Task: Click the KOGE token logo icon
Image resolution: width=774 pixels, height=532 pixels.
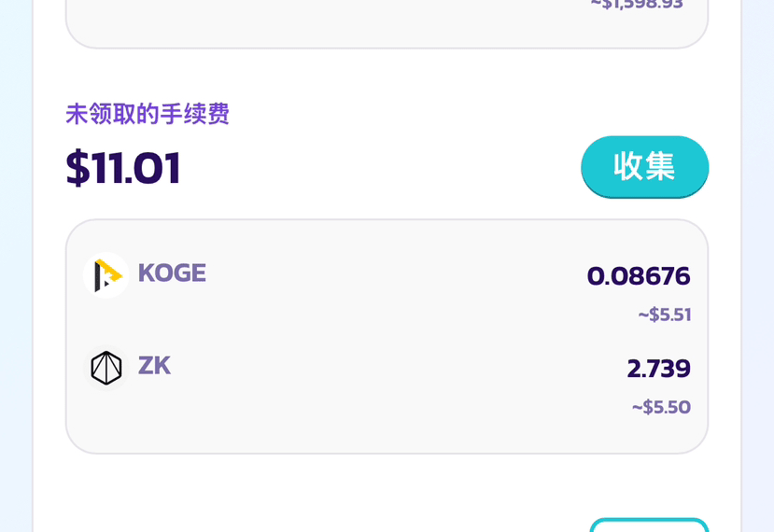Action: coord(106,275)
